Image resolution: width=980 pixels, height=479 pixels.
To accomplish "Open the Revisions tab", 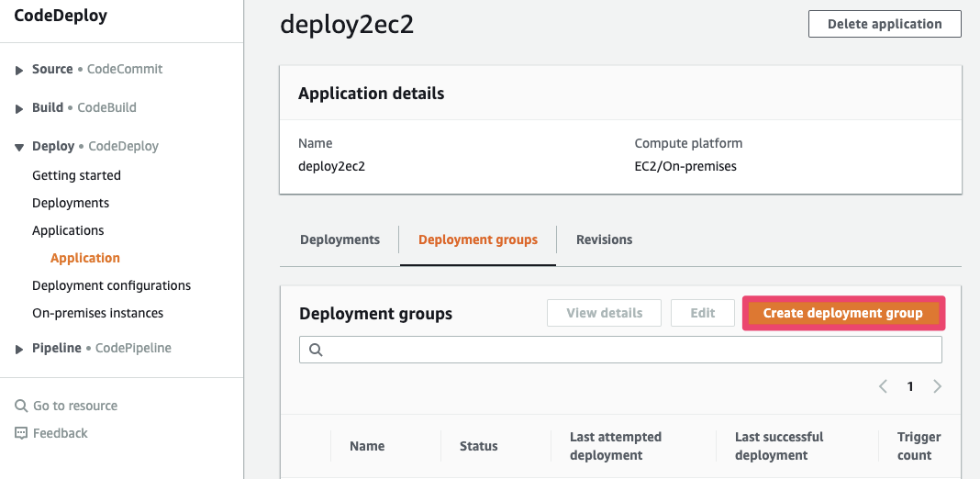I will pos(604,239).
